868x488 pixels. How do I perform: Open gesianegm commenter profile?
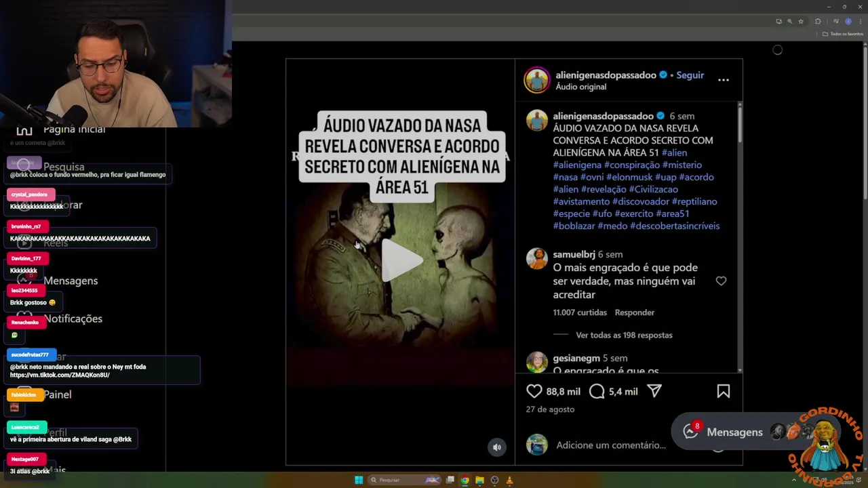tap(576, 358)
